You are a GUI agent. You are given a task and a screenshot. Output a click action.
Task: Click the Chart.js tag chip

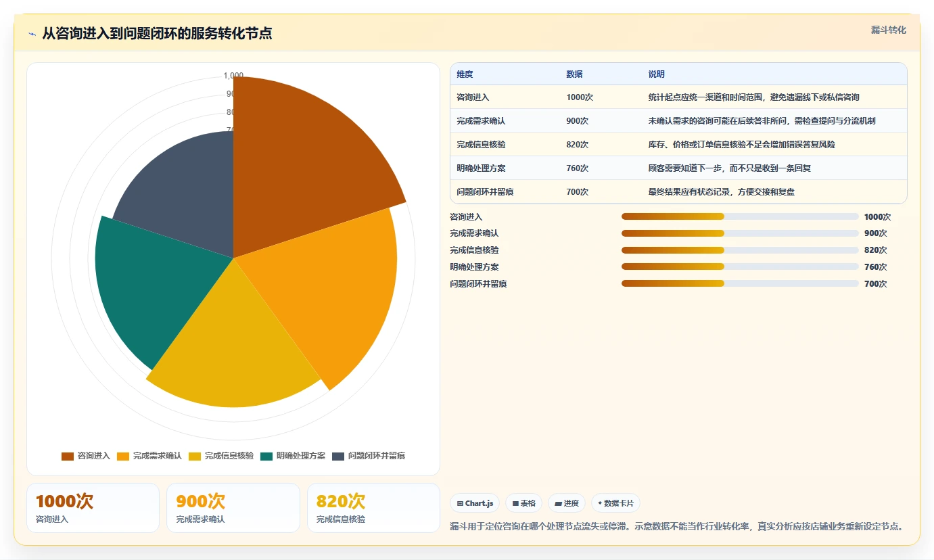coord(475,503)
